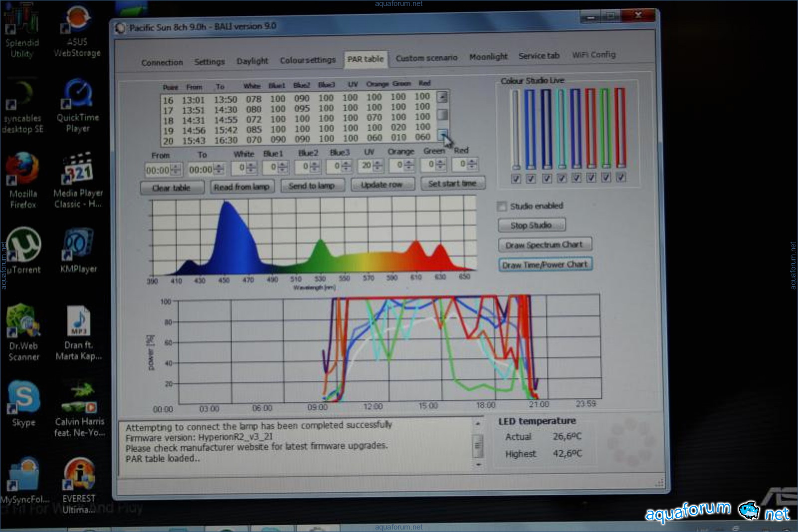The image size is (798, 532).
Task: Click Draw Spectrum Chart button
Action: (x=545, y=245)
